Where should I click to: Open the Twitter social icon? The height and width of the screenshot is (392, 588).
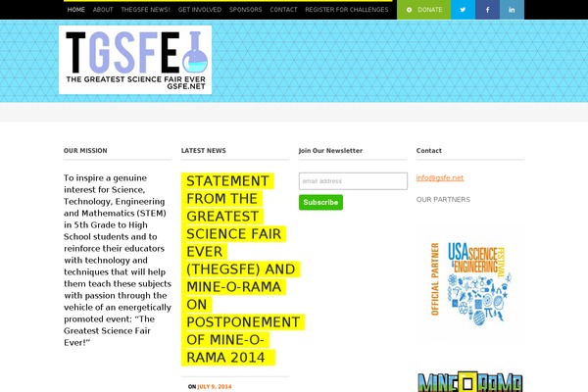[463, 10]
